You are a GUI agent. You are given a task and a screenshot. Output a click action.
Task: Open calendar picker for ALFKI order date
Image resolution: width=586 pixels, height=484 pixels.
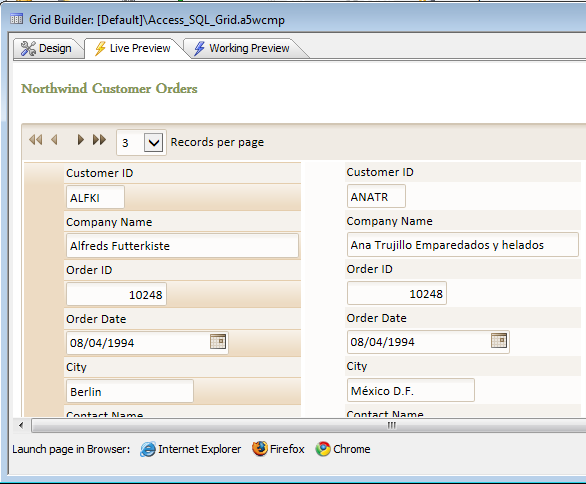coord(218,342)
